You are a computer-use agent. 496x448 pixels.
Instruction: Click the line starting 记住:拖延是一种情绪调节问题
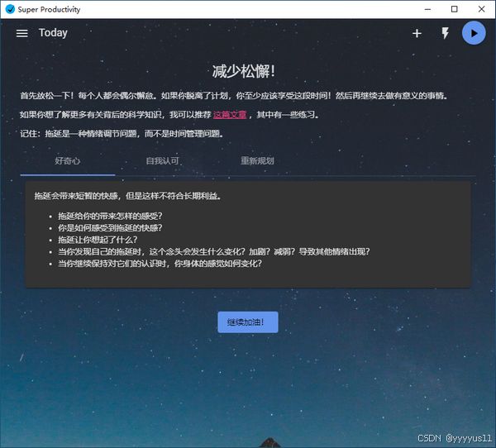(x=122, y=134)
